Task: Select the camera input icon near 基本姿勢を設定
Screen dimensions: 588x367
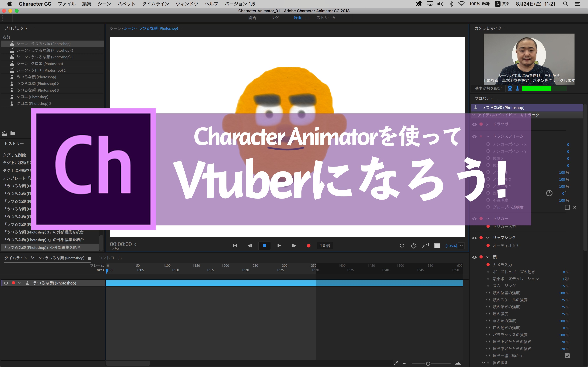Action: tap(510, 88)
